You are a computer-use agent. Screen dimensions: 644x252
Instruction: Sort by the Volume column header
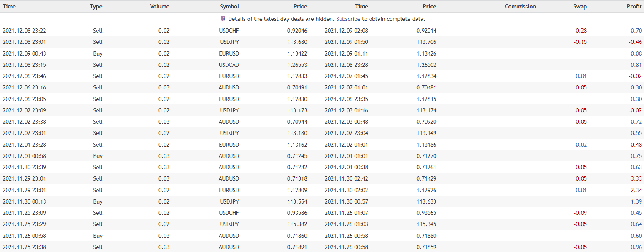pyautogui.click(x=160, y=6)
